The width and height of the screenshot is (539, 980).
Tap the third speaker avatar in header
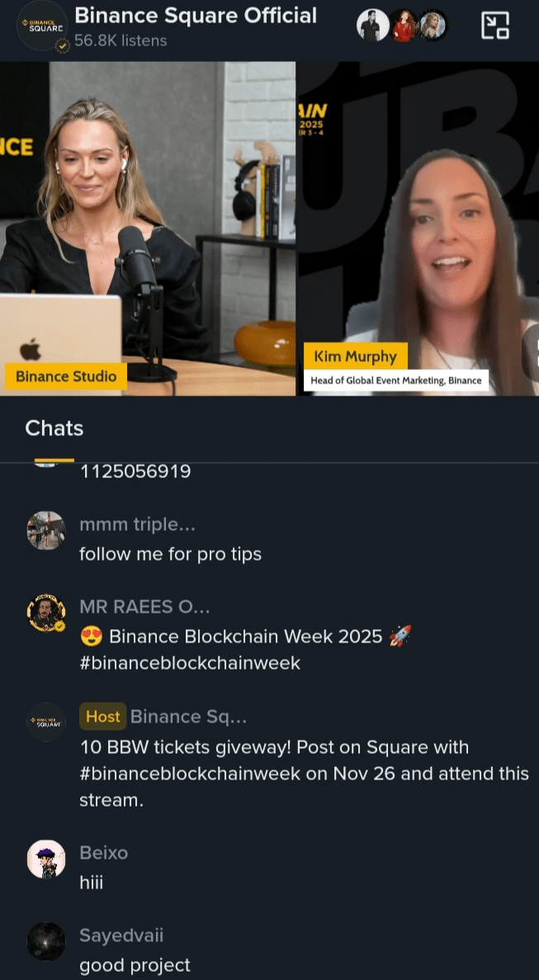tap(433, 26)
